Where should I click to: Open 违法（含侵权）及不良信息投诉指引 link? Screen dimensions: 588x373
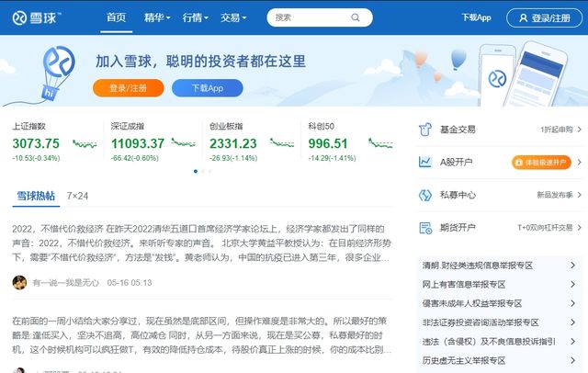tap(489, 342)
